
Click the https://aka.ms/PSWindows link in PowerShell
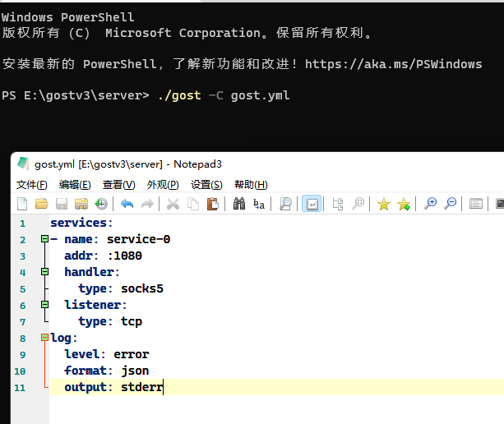coord(394,64)
